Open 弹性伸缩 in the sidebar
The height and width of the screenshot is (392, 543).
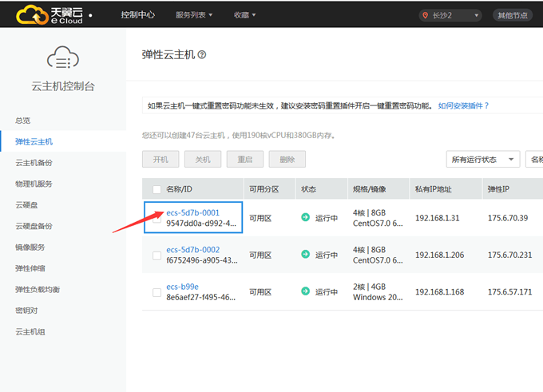30,268
